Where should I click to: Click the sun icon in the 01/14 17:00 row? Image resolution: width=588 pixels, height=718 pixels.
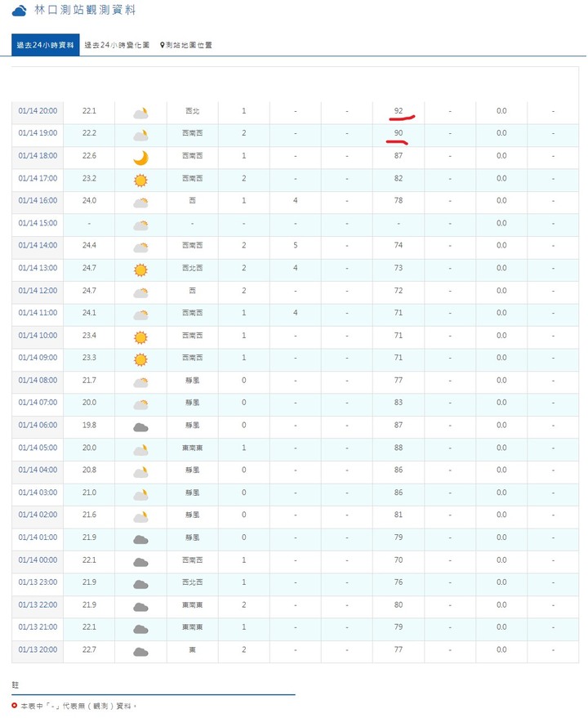(x=140, y=181)
